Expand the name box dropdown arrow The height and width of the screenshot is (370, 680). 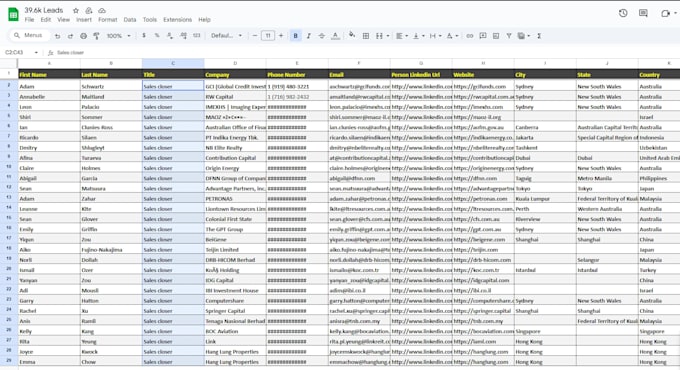tap(36, 52)
